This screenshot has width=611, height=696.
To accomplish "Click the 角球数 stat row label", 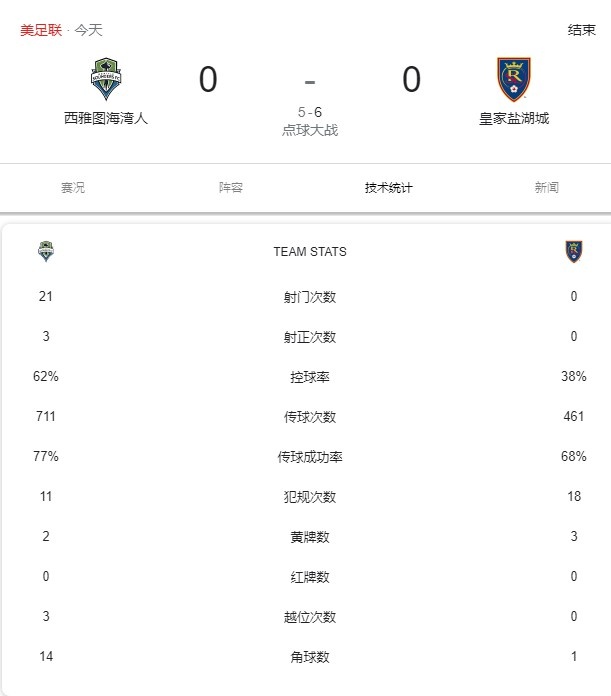I will coord(310,656).
